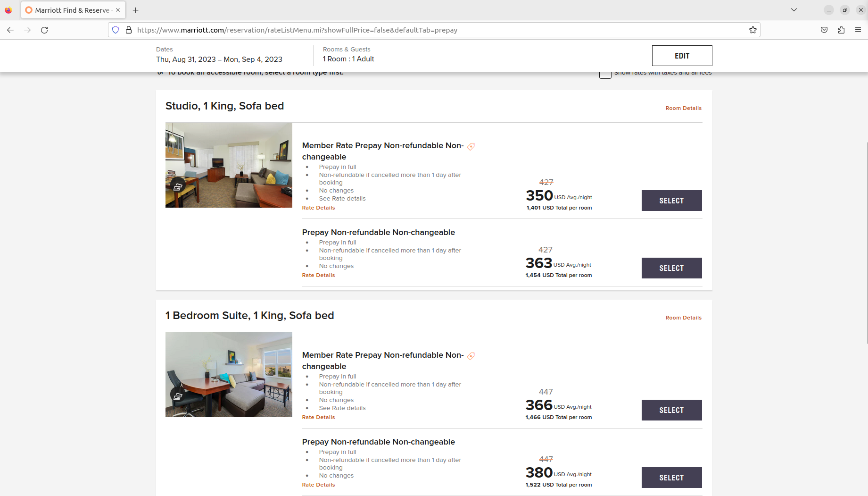Expand Room Details for the Studio room
Screen dimensions: 868x496
pyautogui.click(x=683, y=108)
